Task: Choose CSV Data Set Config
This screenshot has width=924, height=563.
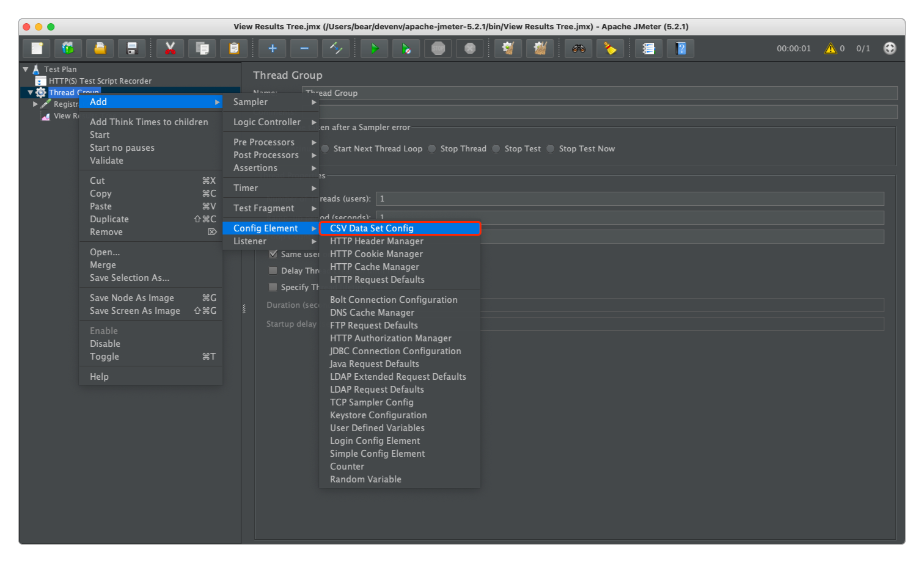Action: point(400,228)
